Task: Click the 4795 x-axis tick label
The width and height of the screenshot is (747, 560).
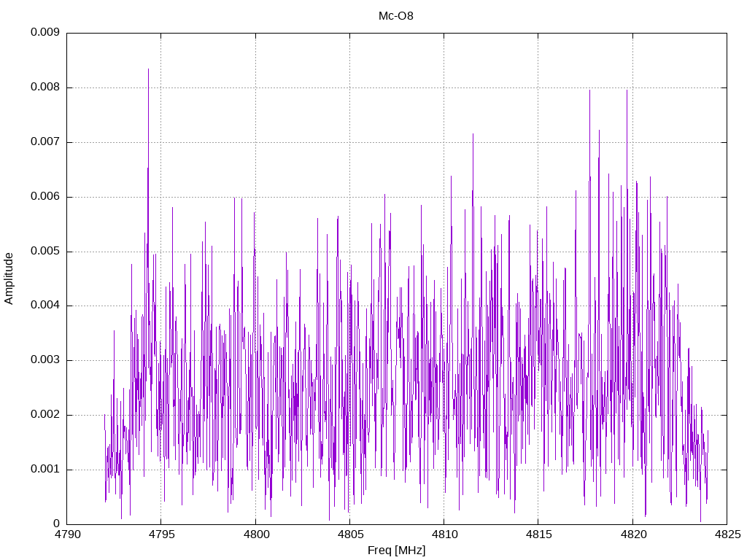Action: tap(162, 534)
